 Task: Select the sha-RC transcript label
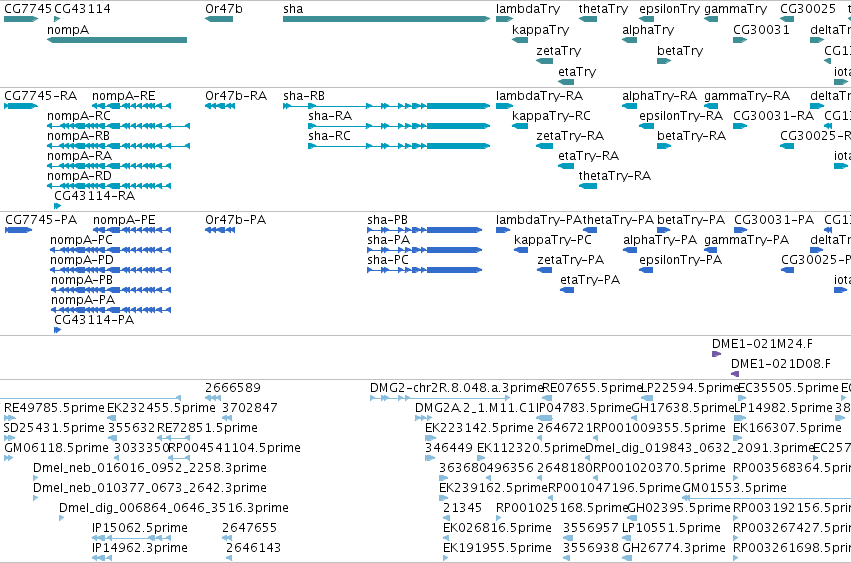tap(329, 136)
